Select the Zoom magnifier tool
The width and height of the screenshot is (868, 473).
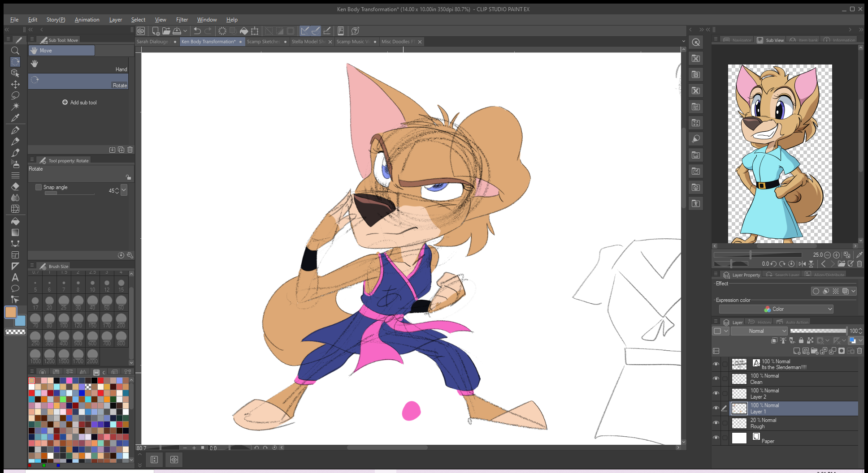(15, 51)
